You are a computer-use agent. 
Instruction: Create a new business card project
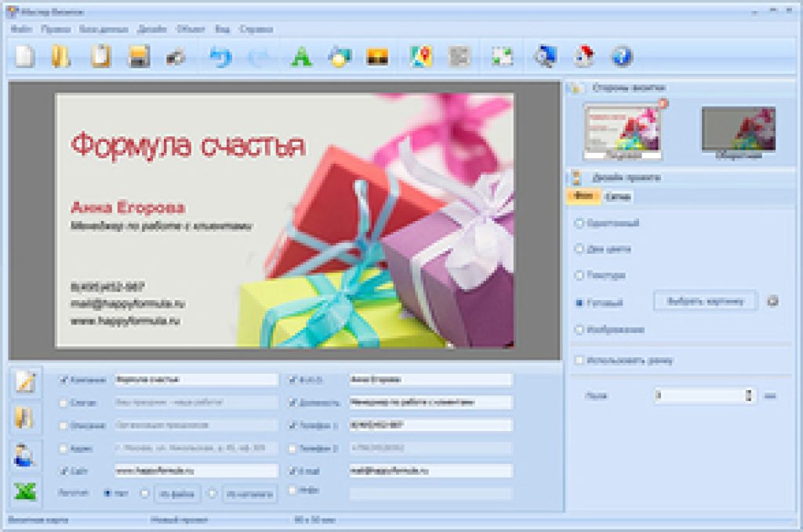click(25, 57)
